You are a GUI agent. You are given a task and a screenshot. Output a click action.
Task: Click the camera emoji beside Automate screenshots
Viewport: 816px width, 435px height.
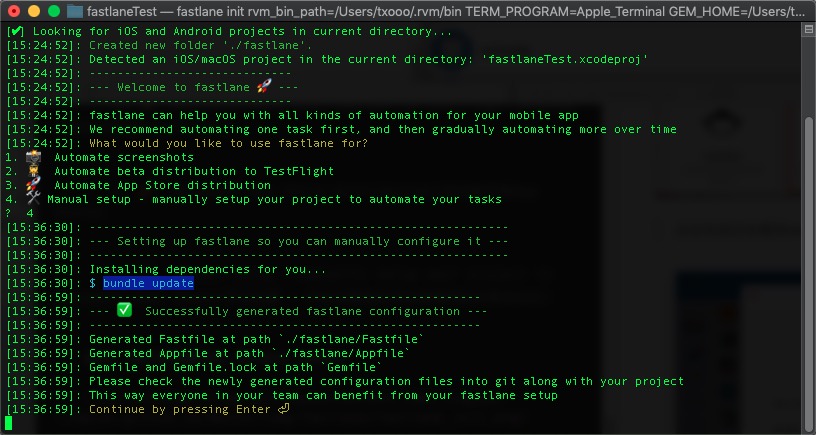pyautogui.click(x=33, y=157)
